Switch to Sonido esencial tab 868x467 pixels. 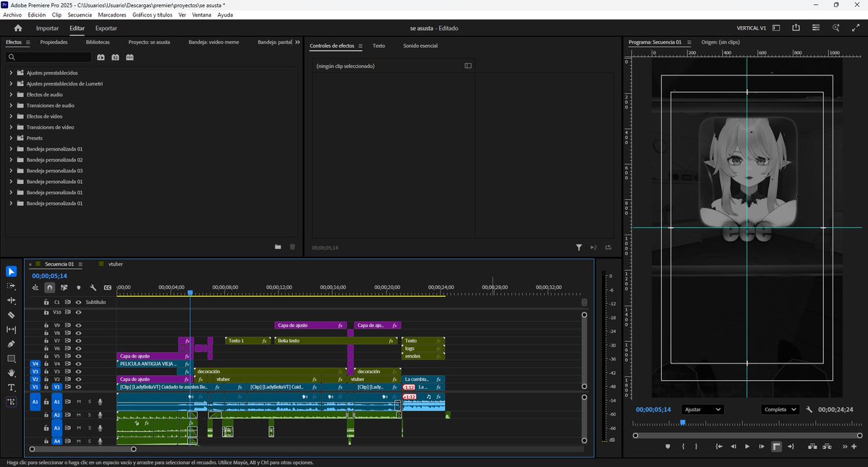pos(420,46)
